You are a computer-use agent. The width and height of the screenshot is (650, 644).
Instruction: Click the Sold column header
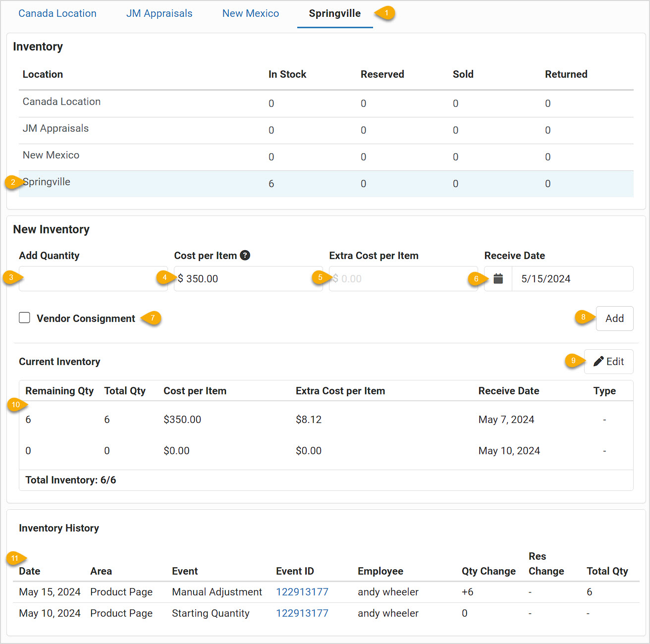pyautogui.click(x=463, y=74)
